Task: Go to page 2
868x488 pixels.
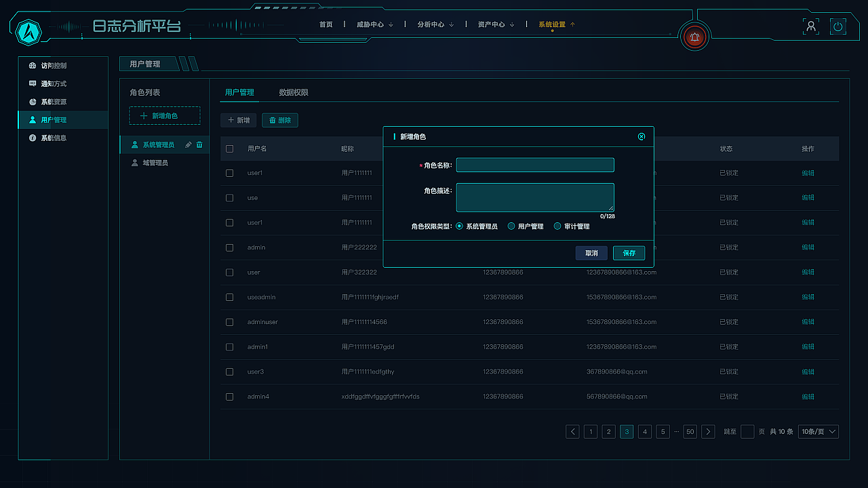Action: 609,432
